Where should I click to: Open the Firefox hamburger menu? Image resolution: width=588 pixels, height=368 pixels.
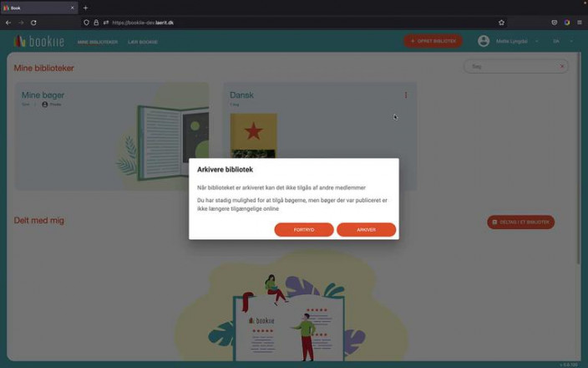tap(580, 23)
